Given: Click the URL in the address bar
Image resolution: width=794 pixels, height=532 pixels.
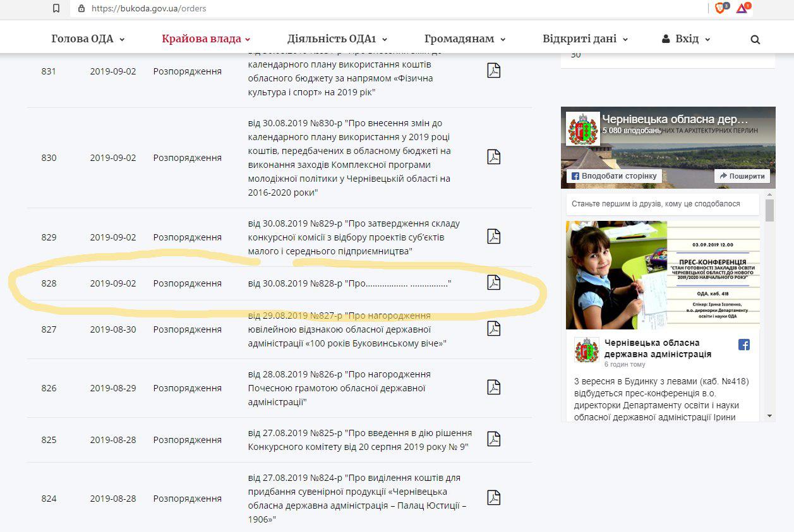Looking at the screenshot, I should coord(149,8).
